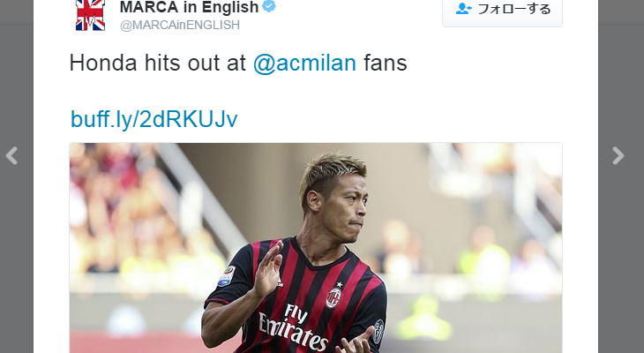644x353 pixels.
Task: Enlarge the Honda AC Milan photo
Action: tap(316, 248)
